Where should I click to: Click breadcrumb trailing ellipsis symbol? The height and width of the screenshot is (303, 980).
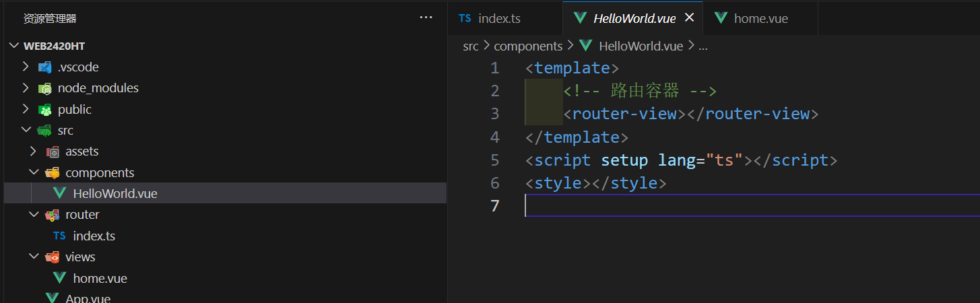(703, 47)
